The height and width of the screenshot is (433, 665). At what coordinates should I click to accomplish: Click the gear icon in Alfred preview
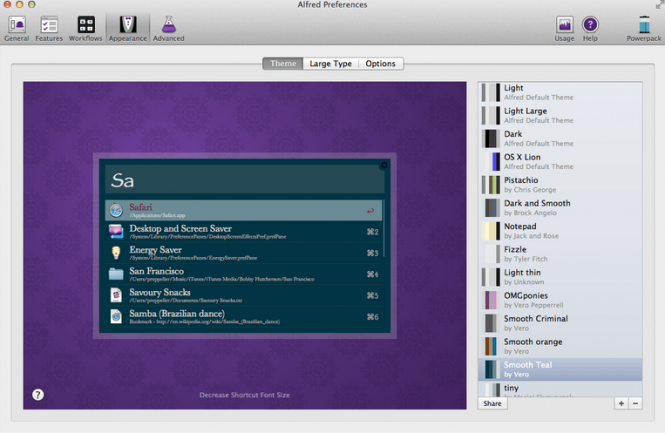[x=384, y=165]
